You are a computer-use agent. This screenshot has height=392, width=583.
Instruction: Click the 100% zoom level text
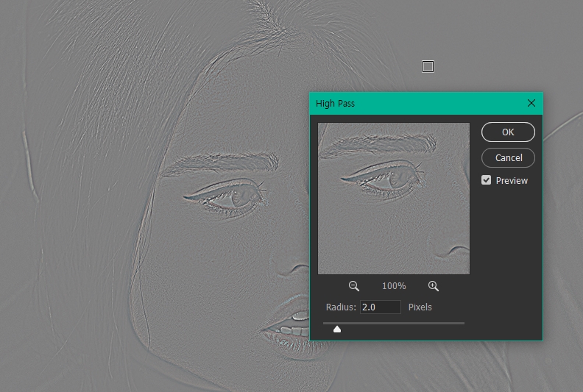[x=394, y=286]
